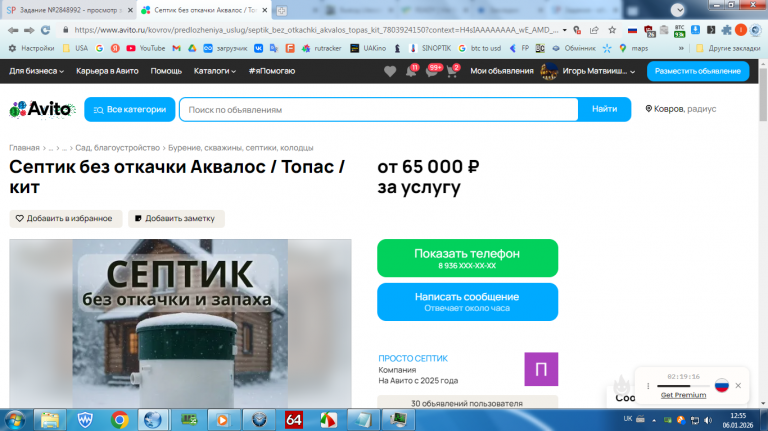Click Показать телефон button
The height and width of the screenshot is (431, 768).
[467, 258]
